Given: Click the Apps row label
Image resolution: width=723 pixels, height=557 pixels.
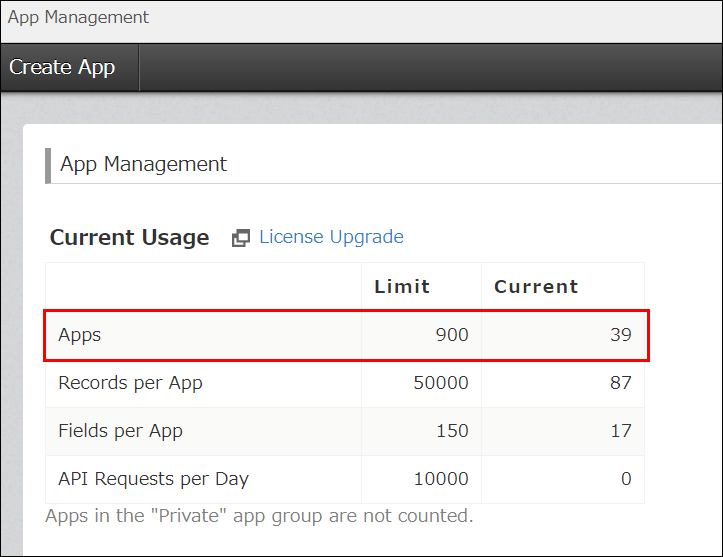Looking at the screenshot, I should pos(80,335).
